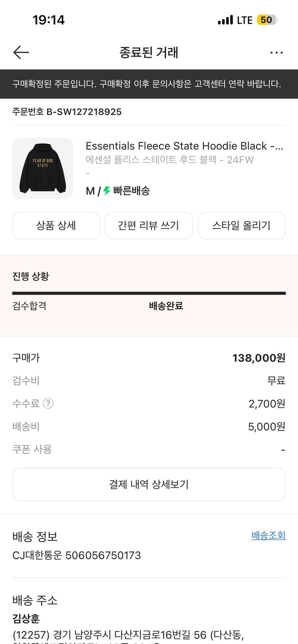Tap the battery indicator showing 50
The image size is (298, 644).
click(270, 20)
